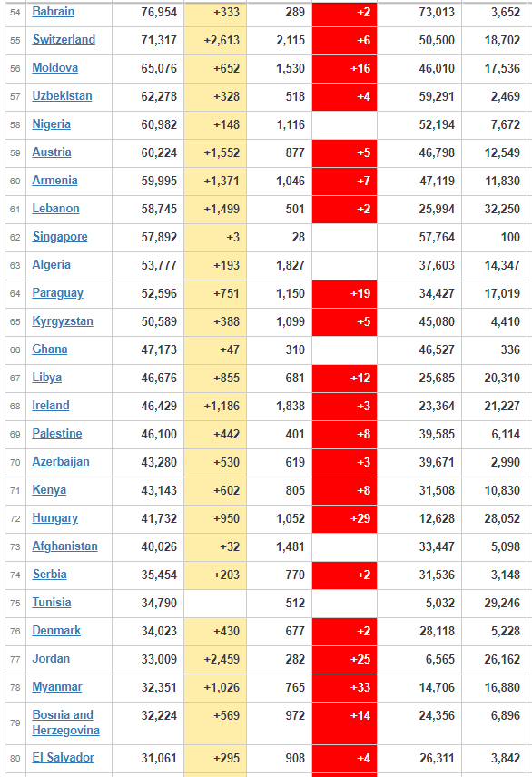This screenshot has width=532, height=777.
Task: Open the Bosnia and Herzegovina link
Action: coord(66,723)
